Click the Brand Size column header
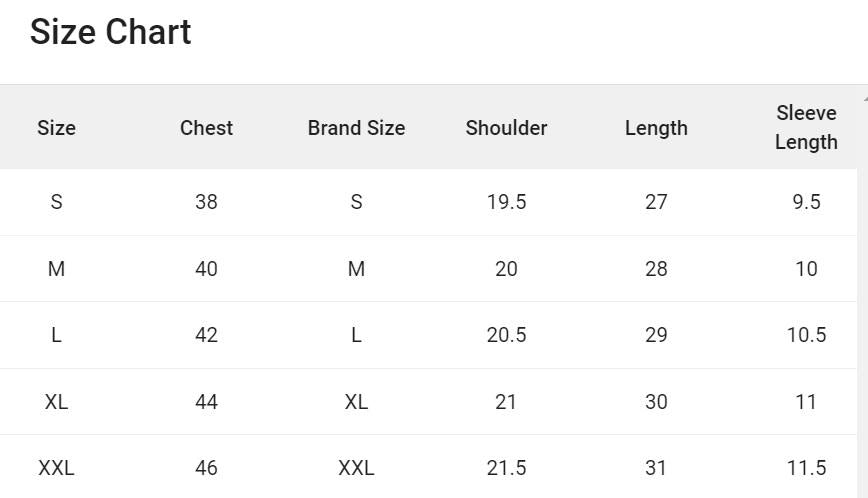Viewport: 868px width, 498px height. click(x=356, y=128)
